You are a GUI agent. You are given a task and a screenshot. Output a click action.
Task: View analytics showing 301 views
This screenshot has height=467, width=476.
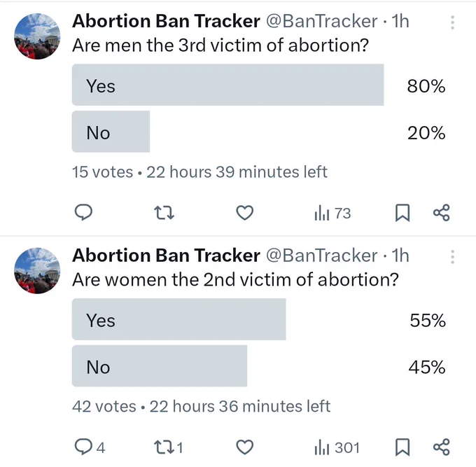point(337,447)
